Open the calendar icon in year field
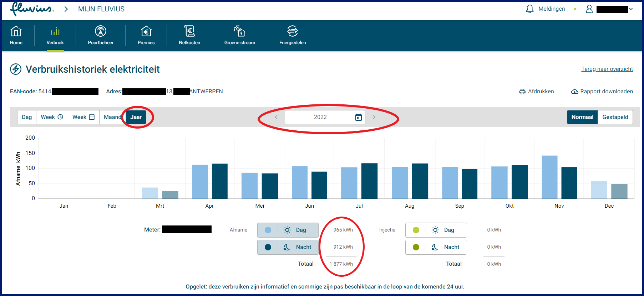This screenshot has width=644, height=296. click(x=359, y=117)
